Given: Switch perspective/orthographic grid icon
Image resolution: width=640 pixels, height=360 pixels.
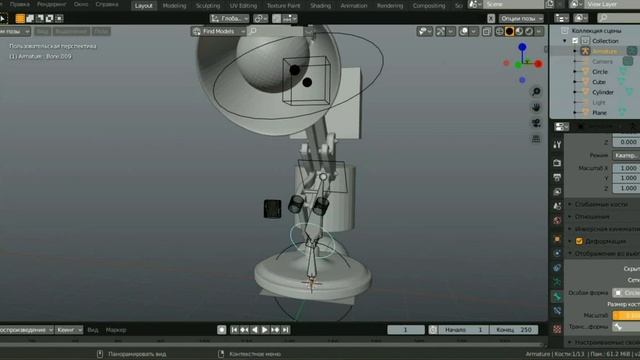Looking at the screenshot, I should pos(536,139).
